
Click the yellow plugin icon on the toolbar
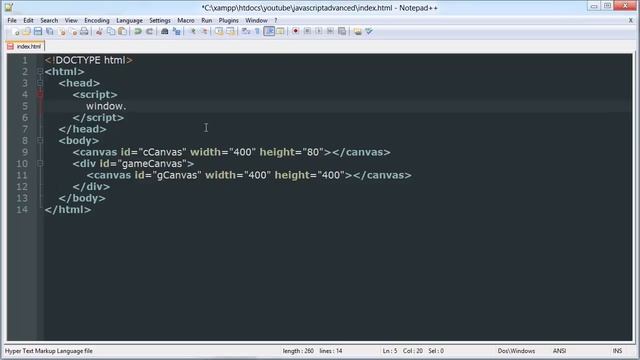point(358,31)
